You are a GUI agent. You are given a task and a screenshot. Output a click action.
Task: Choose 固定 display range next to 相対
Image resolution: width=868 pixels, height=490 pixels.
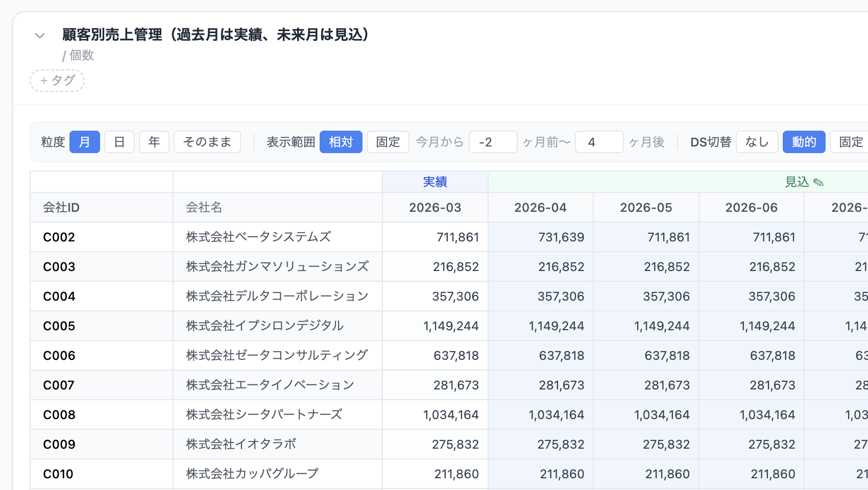[x=388, y=142]
